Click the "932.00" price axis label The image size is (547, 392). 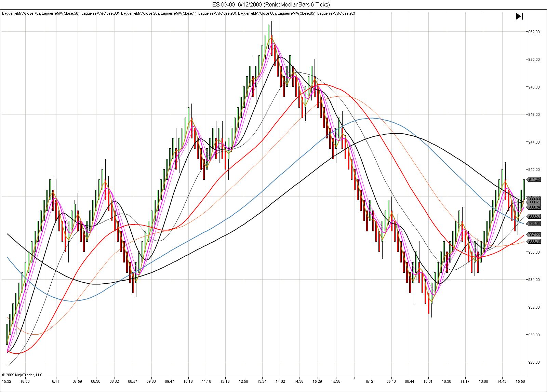(x=534, y=307)
